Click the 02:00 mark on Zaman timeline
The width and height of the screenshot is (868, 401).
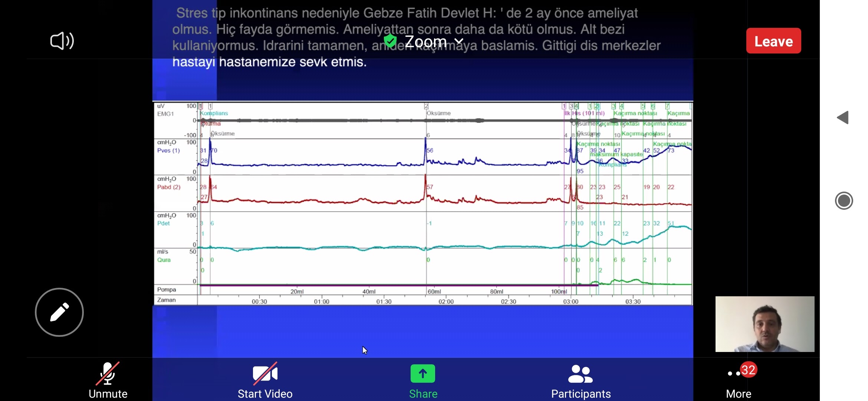(446, 301)
